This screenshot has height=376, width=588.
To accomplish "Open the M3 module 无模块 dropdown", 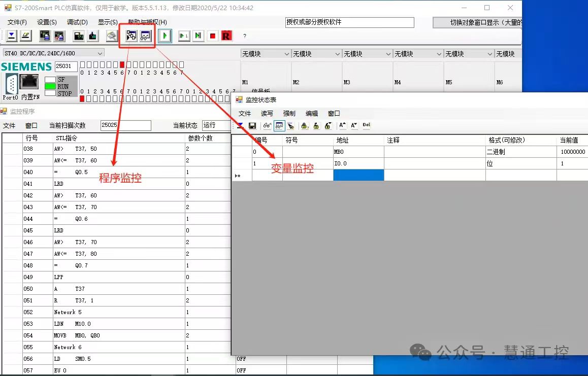I will point(388,54).
